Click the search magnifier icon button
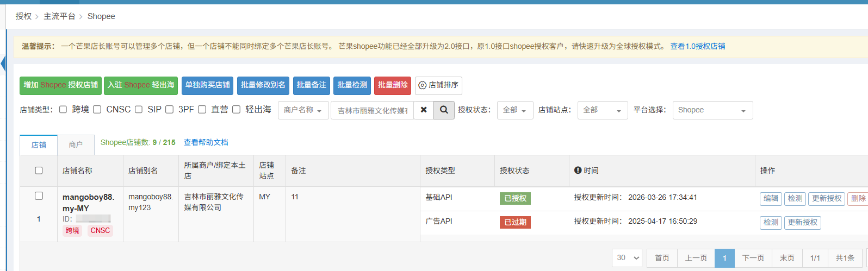Image resolution: width=868 pixels, height=271 pixels. point(444,110)
